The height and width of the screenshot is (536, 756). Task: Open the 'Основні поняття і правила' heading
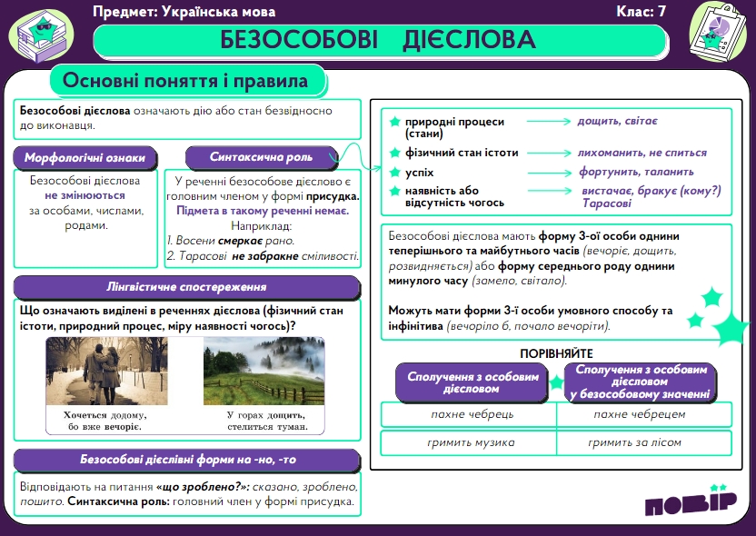185,81
